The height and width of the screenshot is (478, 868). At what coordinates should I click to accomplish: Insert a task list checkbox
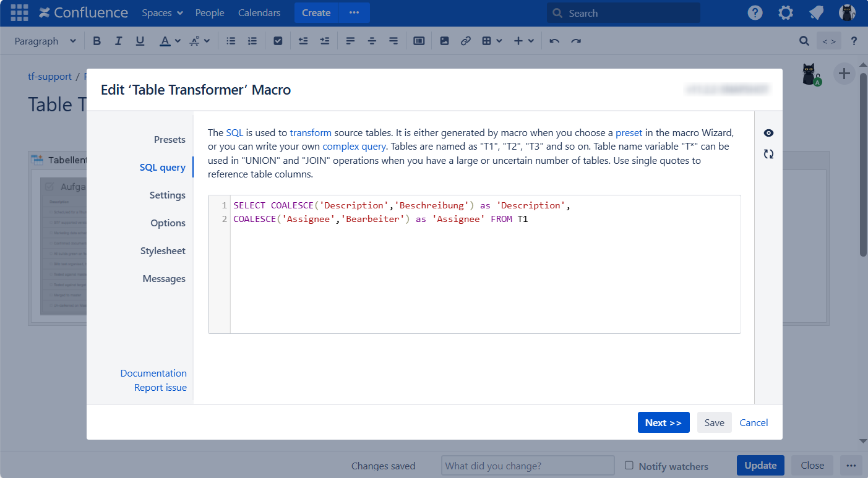pyautogui.click(x=278, y=41)
